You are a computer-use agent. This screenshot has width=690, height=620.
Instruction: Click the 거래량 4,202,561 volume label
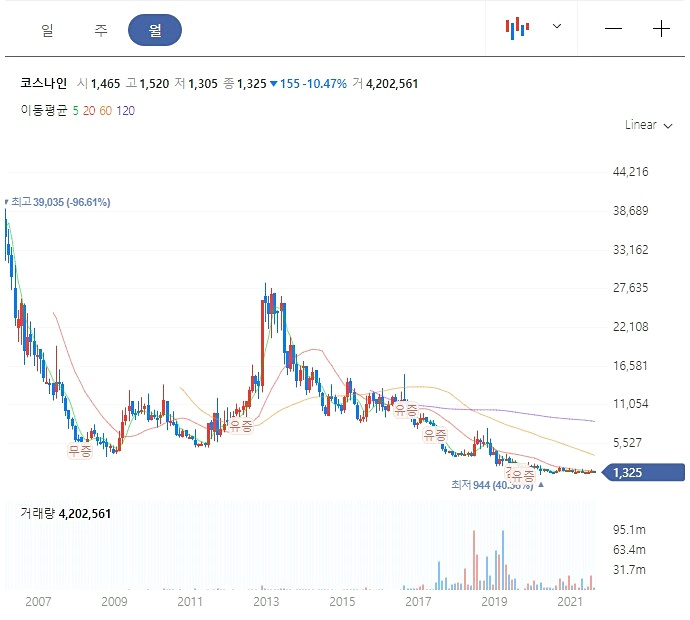click(66, 514)
